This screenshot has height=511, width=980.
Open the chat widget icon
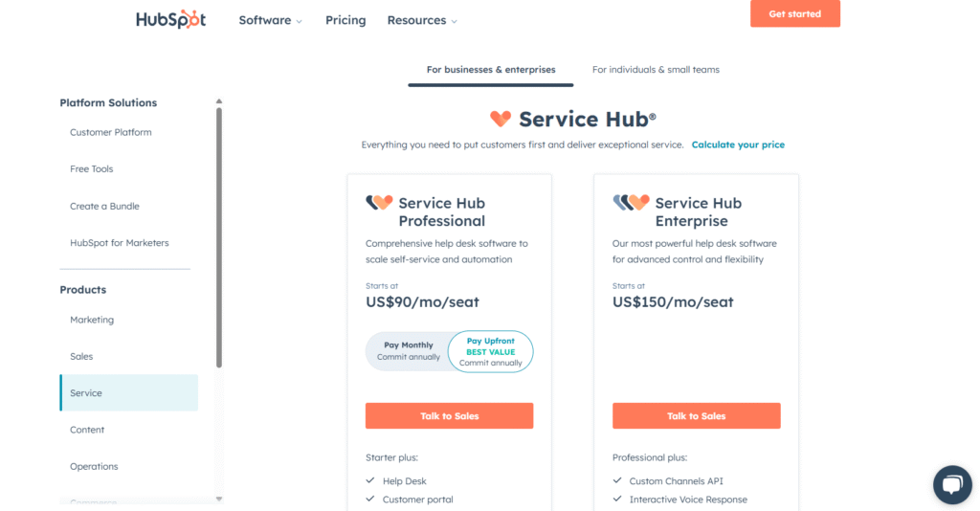click(x=951, y=484)
